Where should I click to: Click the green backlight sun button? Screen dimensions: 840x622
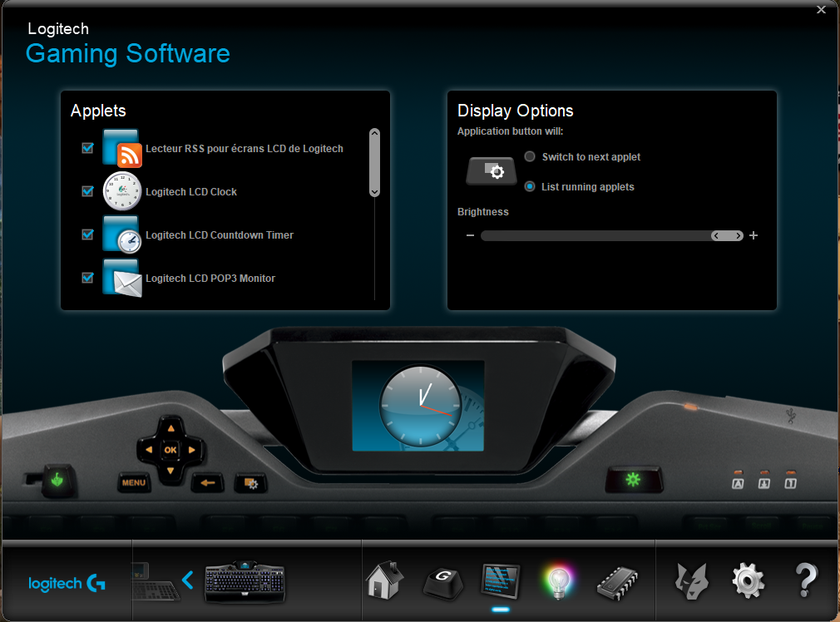(633, 480)
